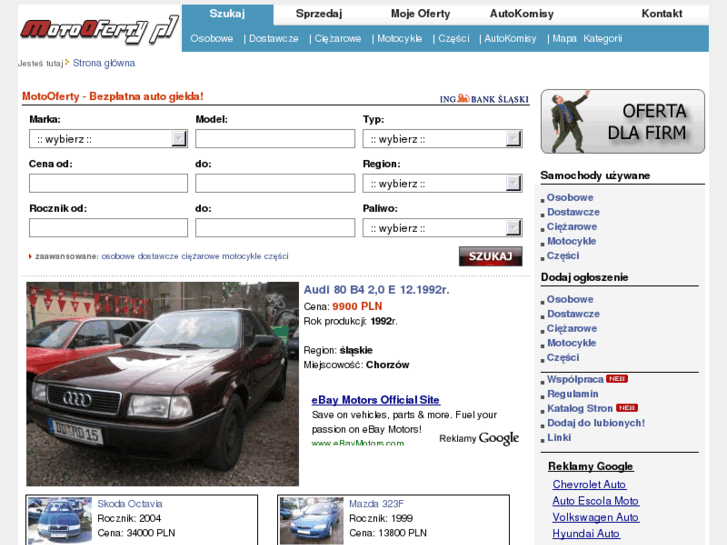
Task: Focus the Model text field
Action: [275, 139]
